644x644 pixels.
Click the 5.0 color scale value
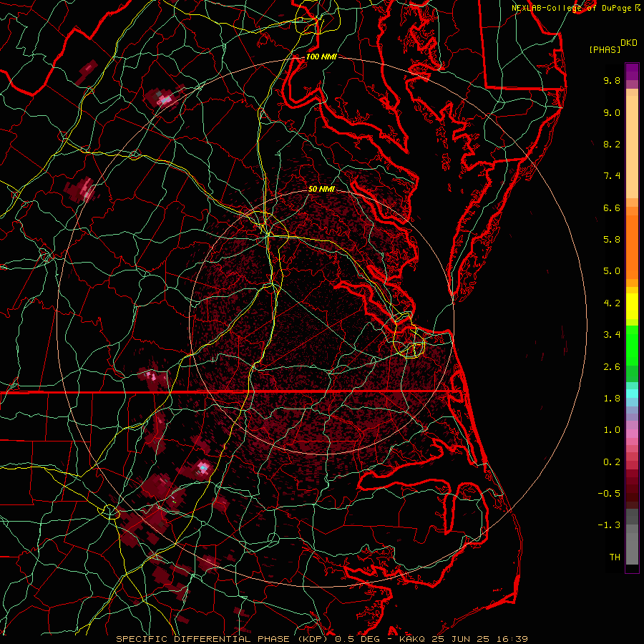pos(612,271)
